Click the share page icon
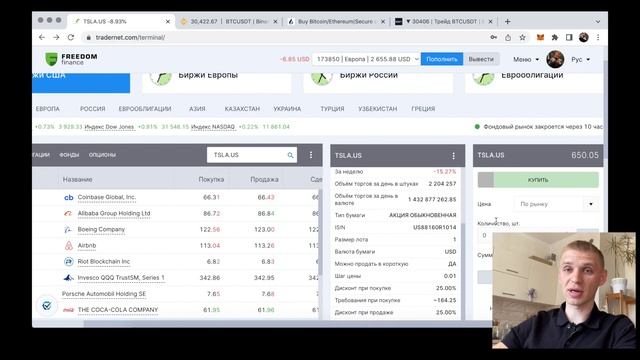Image resolution: width=640 pixels, height=360 pixels. (508, 37)
